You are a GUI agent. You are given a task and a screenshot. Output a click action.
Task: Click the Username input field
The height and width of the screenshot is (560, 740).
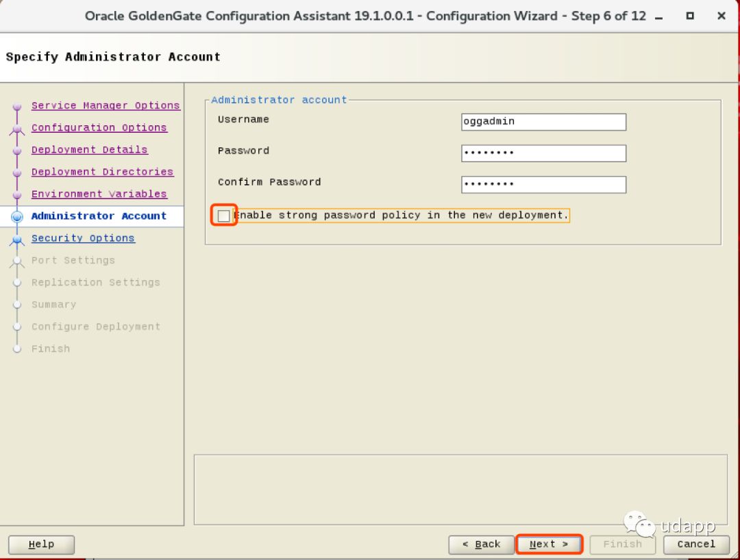[543, 122]
